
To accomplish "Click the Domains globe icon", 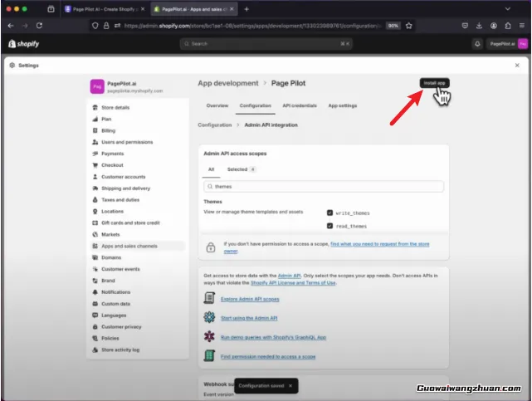I will [x=95, y=257].
